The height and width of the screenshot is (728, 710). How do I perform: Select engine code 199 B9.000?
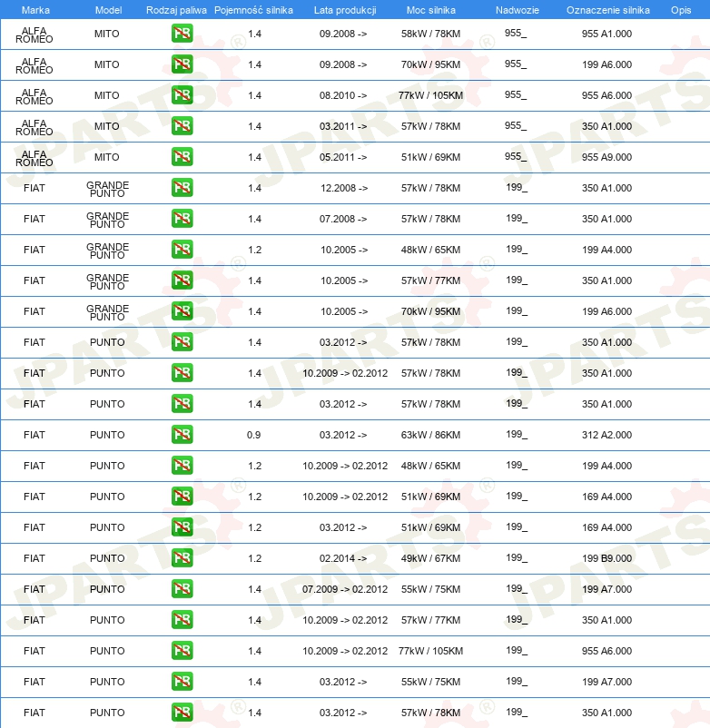pyautogui.click(x=606, y=558)
